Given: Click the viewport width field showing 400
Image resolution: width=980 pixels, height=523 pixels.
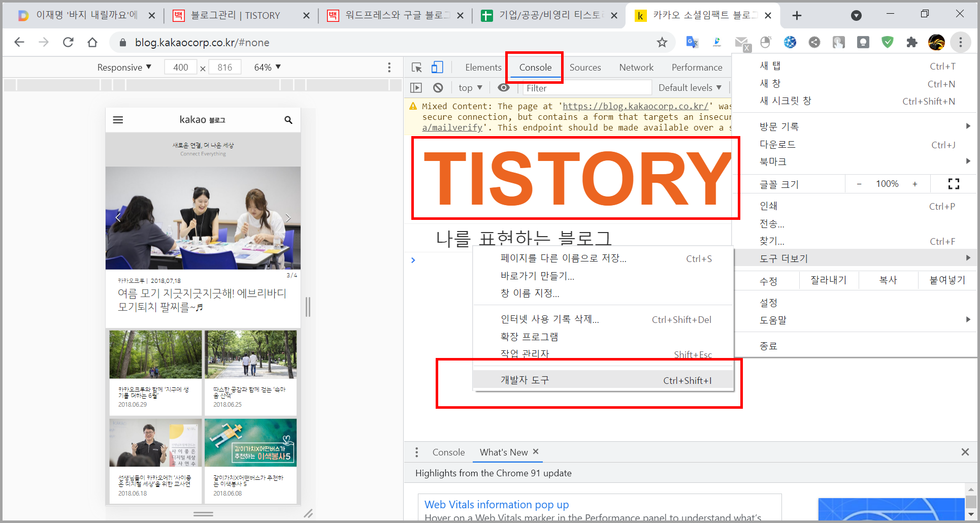Looking at the screenshot, I should click(x=180, y=68).
